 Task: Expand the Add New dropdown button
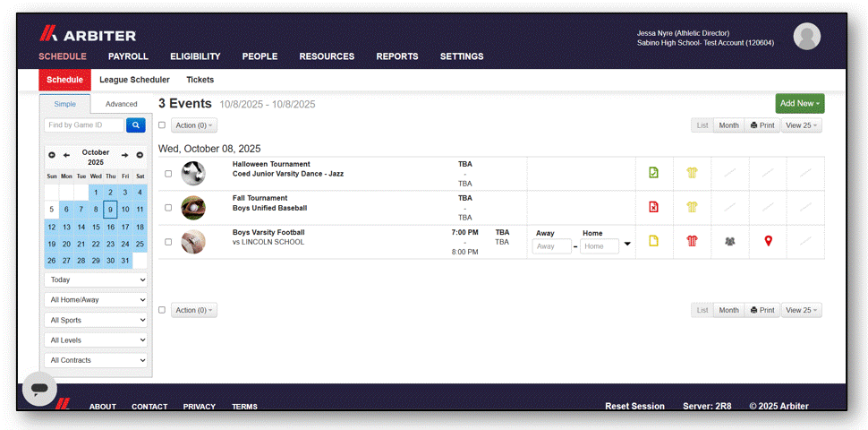tap(799, 104)
